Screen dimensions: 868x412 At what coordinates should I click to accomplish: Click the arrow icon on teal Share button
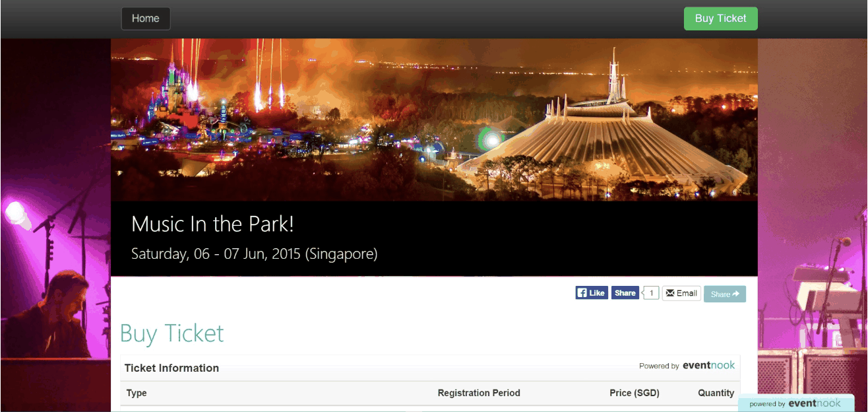pos(736,294)
